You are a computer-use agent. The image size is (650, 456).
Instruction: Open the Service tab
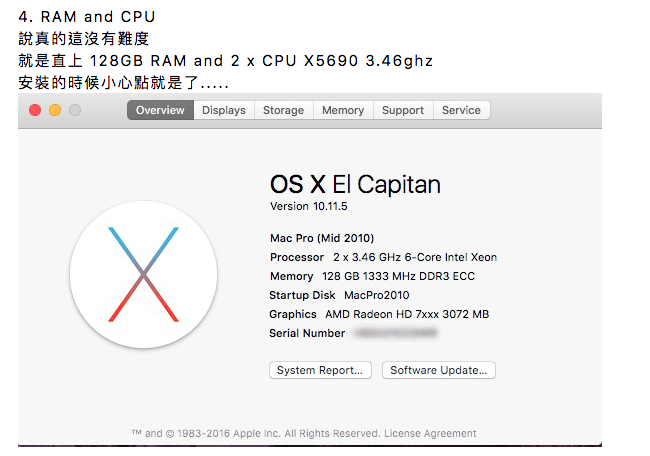461,110
